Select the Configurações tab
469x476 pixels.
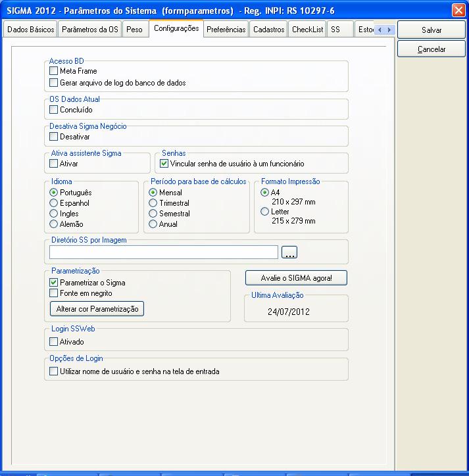(x=176, y=28)
